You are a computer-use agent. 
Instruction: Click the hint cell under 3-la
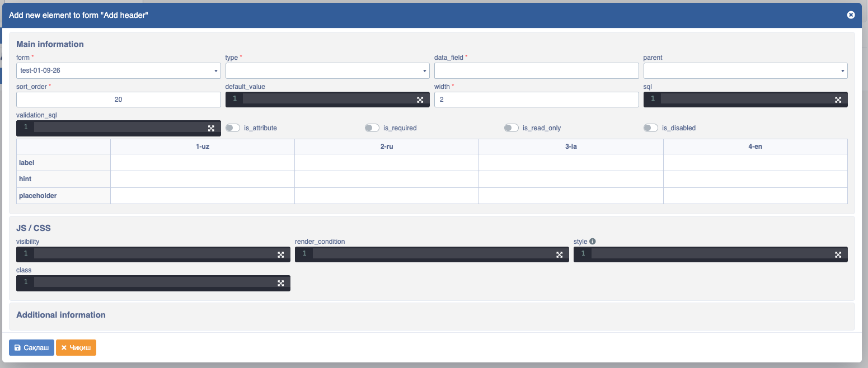(x=571, y=180)
